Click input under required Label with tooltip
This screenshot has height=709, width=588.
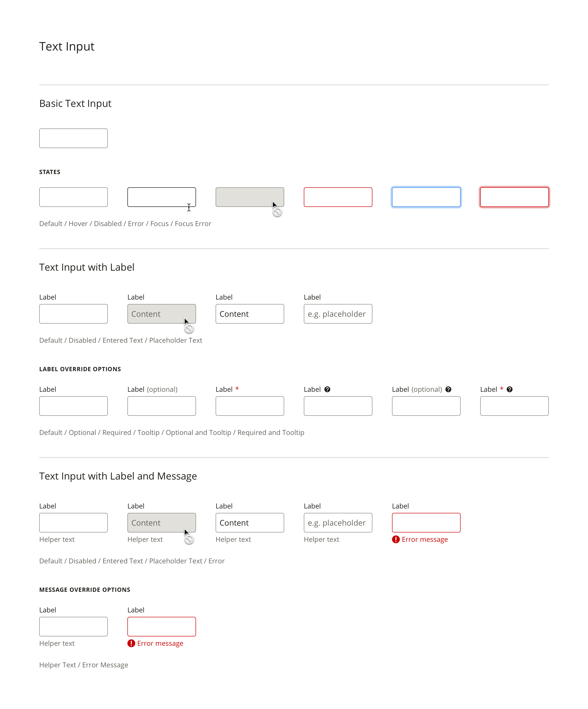[514, 406]
